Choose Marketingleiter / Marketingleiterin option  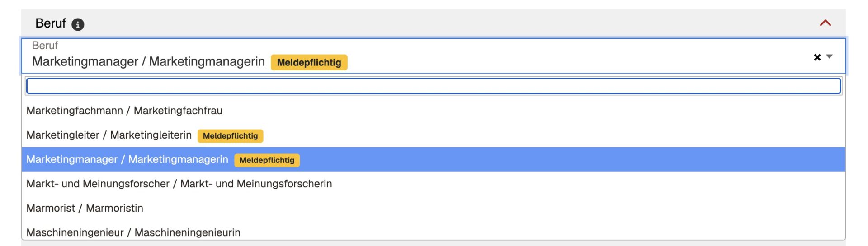109,135
